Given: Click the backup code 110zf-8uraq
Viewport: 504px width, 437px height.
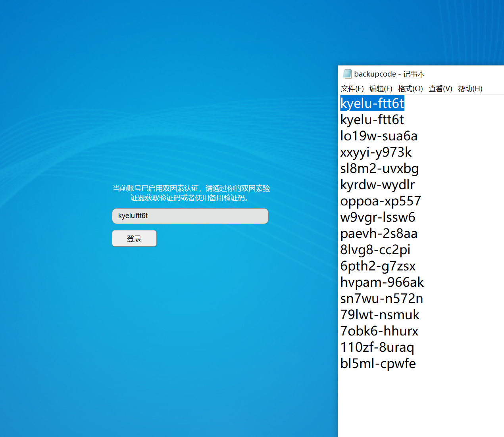Looking at the screenshot, I should click(x=377, y=347).
